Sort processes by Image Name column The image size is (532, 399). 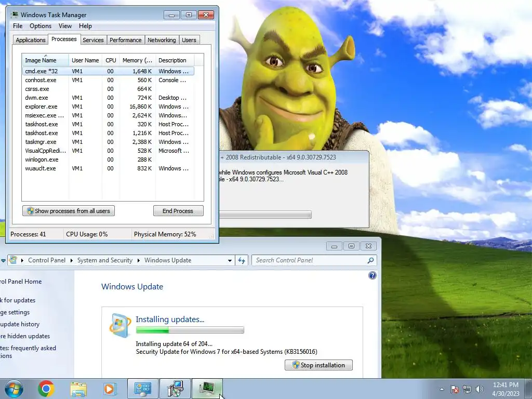pyautogui.click(x=45, y=60)
